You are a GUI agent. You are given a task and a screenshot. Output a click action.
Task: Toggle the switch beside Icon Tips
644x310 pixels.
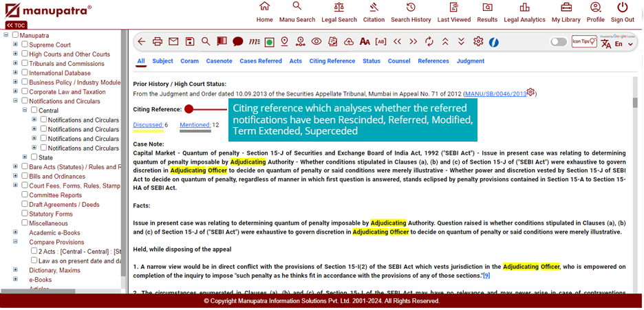click(559, 42)
